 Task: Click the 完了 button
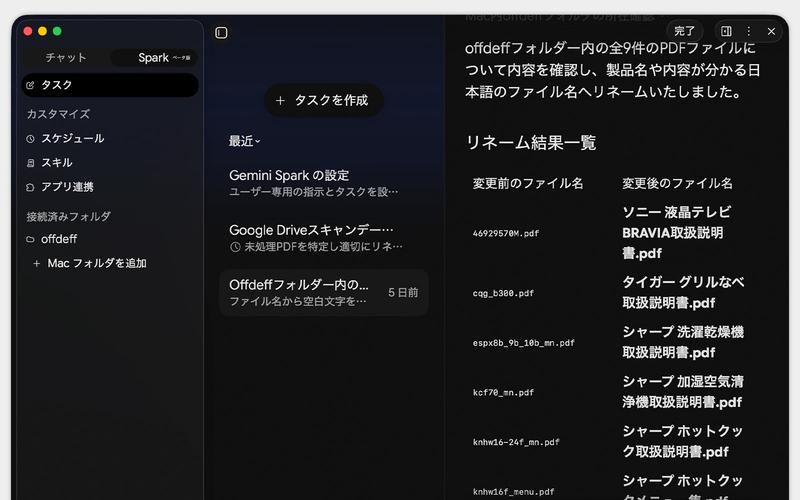684,31
